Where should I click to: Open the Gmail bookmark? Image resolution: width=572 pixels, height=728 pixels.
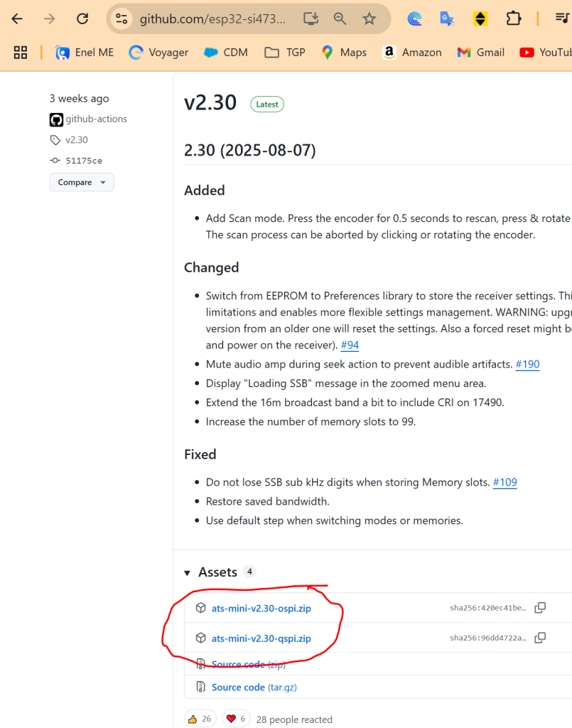(481, 52)
